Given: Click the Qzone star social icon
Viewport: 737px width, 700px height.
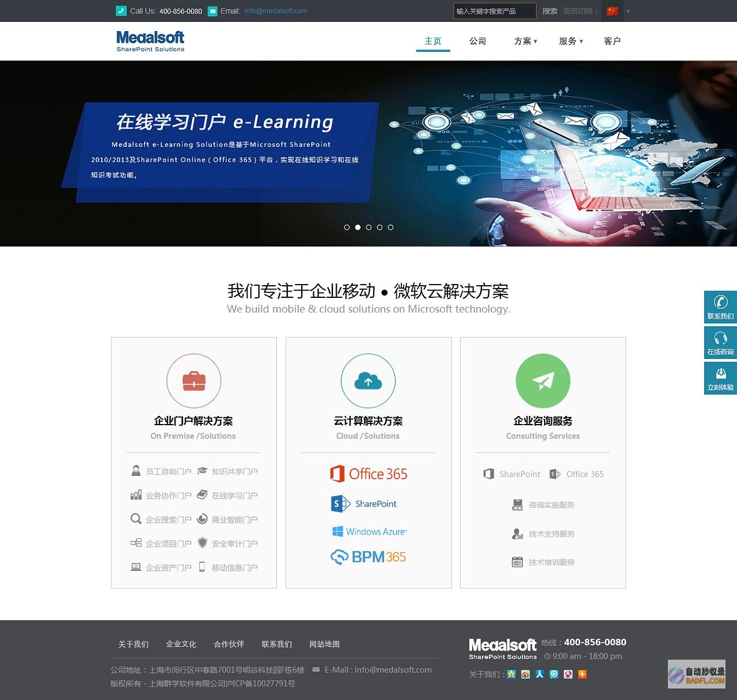Looking at the screenshot, I should tap(511, 674).
